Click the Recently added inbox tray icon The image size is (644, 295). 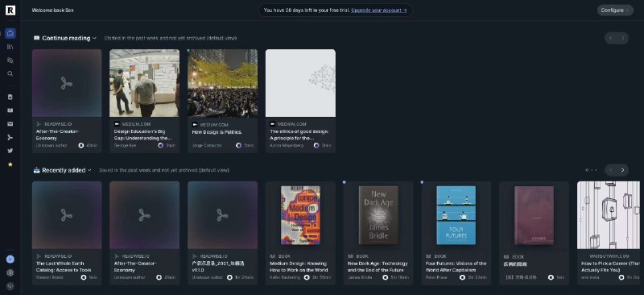[36, 170]
